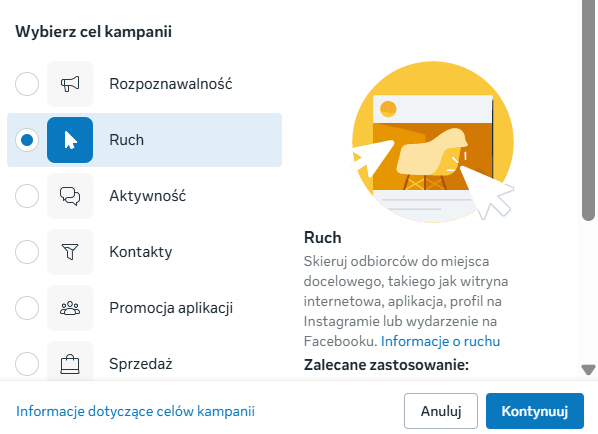This screenshot has width=598, height=434.
Task: Choose the Aktywność radio button
Action: pos(27,196)
